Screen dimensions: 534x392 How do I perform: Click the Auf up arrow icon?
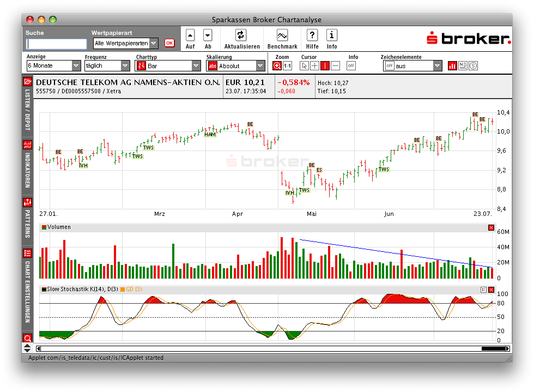click(190, 35)
